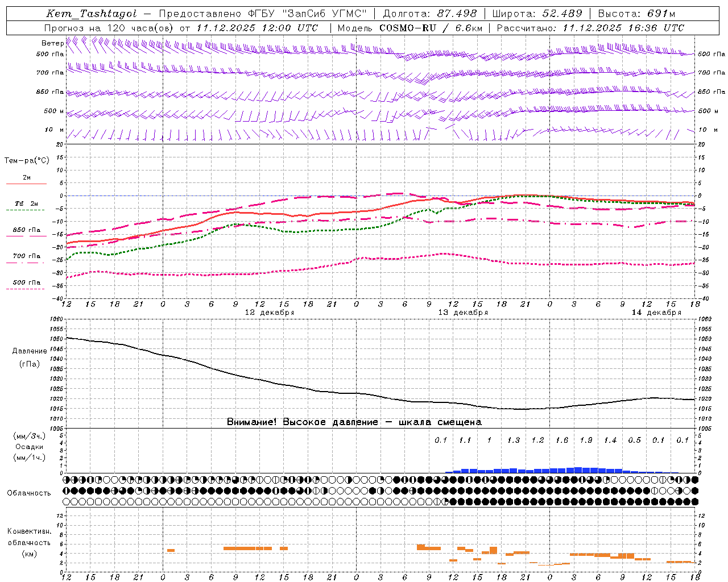
Task: Select the '(мм/1ч.)' hourly precipitation unit label
Action: click(x=30, y=458)
